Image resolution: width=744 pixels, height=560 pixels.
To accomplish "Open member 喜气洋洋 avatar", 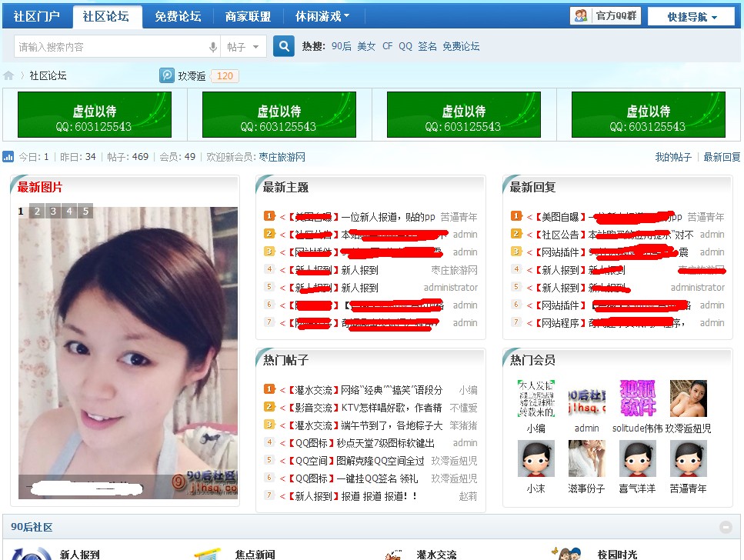I will pyautogui.click(x=638, y=458).
